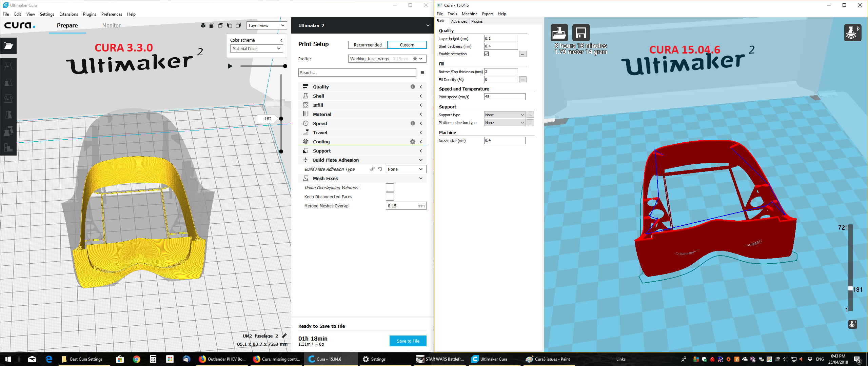Open Support type dropdown in Cura 15.04.6

point(505,115)
